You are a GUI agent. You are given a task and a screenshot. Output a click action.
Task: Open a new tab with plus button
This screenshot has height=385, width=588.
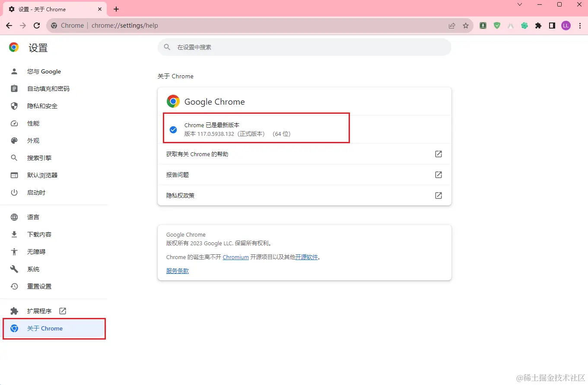pos(116,9)
